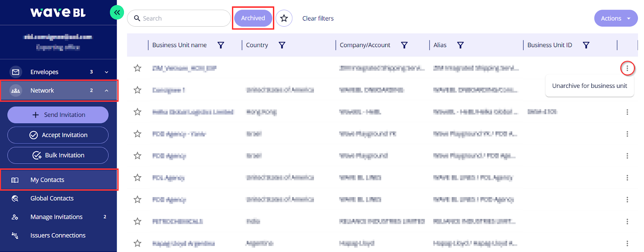Open the three-dot menu for the Hong Kong row
Screen dimensions: 644x252
pyautogui.click(x=627, y=112)
